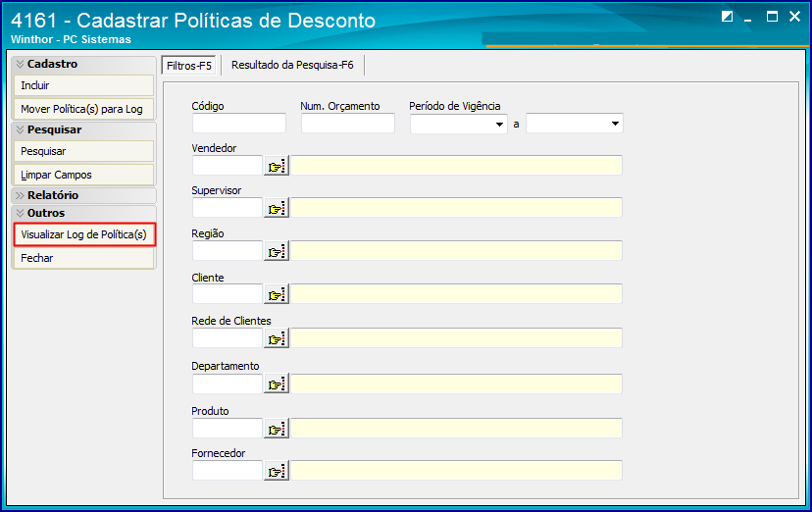The image size is (812, 512).
Task: Click the Fechar button
Action: coord(84,258)
